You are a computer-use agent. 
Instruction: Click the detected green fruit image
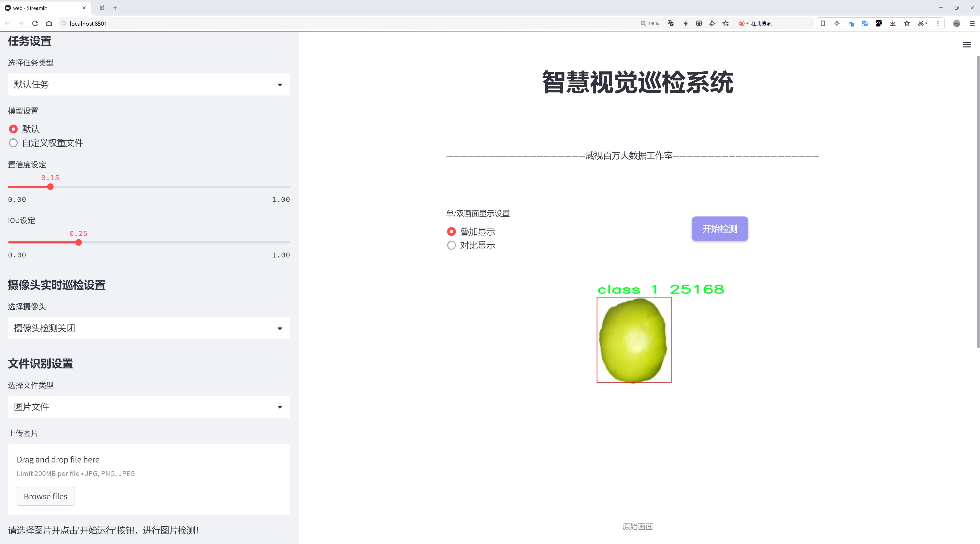pos(634,340)
